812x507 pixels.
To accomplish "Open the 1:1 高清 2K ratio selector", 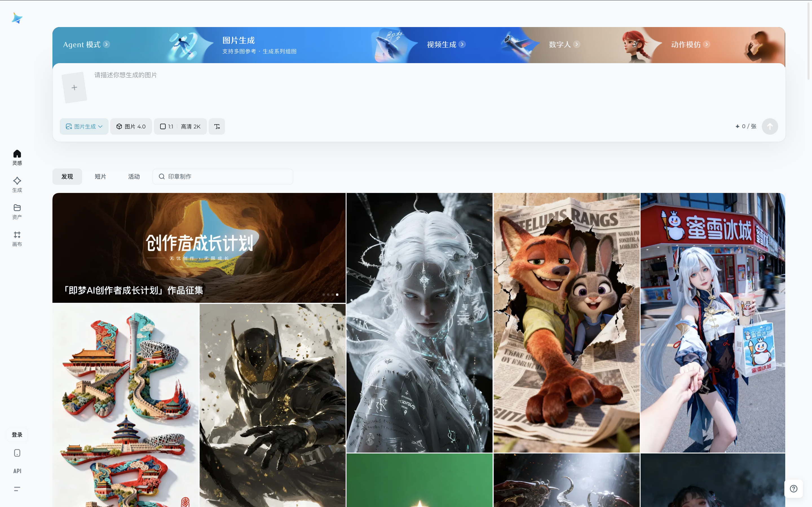I will click(x=180, y=126).
